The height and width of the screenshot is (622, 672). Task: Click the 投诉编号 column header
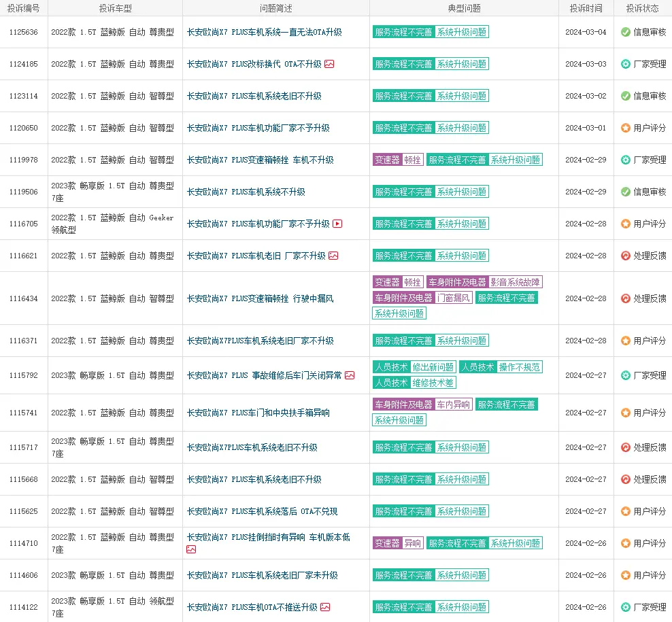[x=24, y=8]
